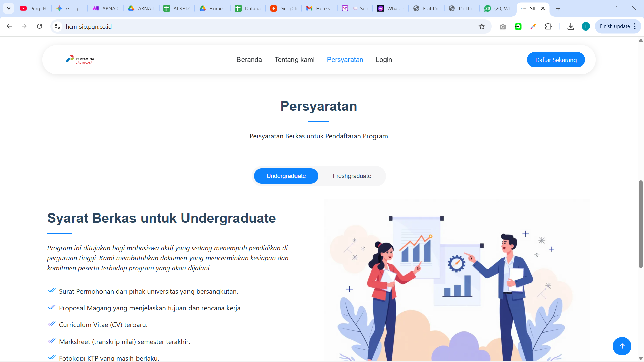Click 'Surat Permohonan dari pihak universitas' item
The width and height of the screenshot is (644, 362).
pyautogui.click(x=149, y=291)
